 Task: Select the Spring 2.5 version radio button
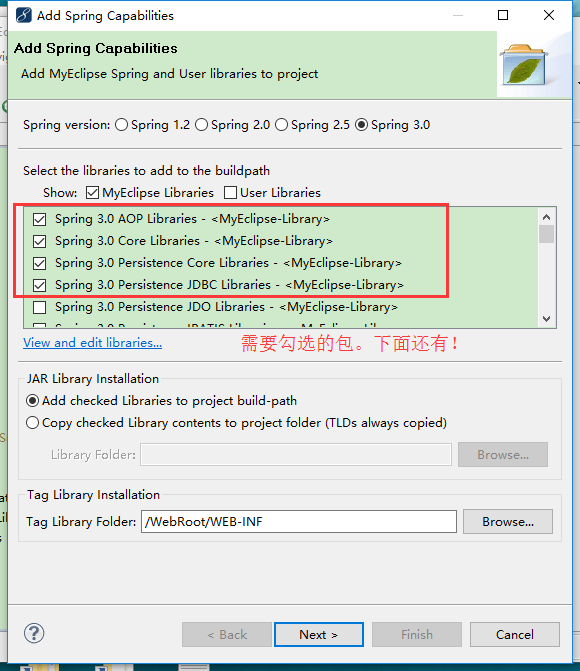281,125
